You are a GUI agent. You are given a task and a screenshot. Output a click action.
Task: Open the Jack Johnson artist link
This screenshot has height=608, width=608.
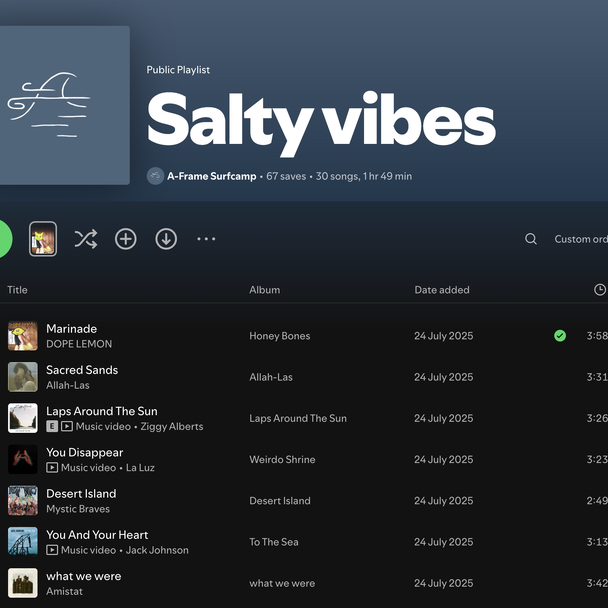[157, 550]
